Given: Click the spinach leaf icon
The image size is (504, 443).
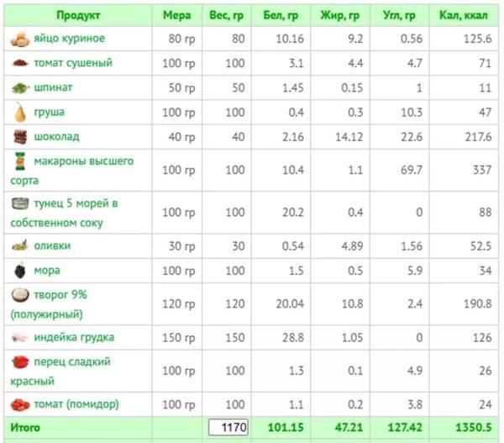Looking at the screenshot, I should tap(20, 87).
